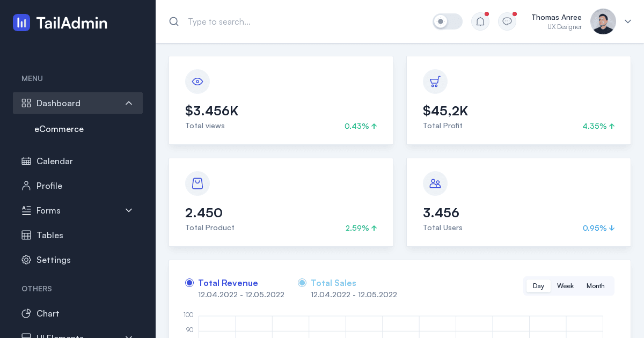Select the Total Revenue radio button
Screen dimensions: 644x338
click(x=189, y=283)
